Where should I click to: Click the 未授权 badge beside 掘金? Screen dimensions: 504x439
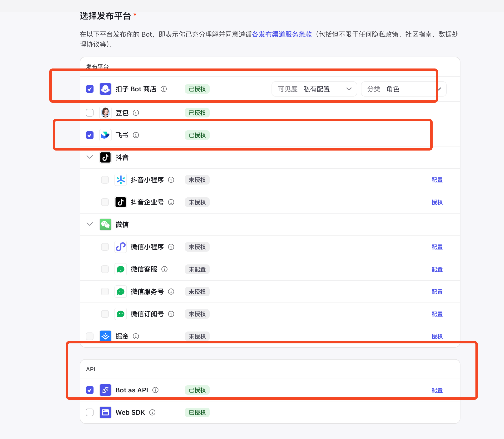197,336
